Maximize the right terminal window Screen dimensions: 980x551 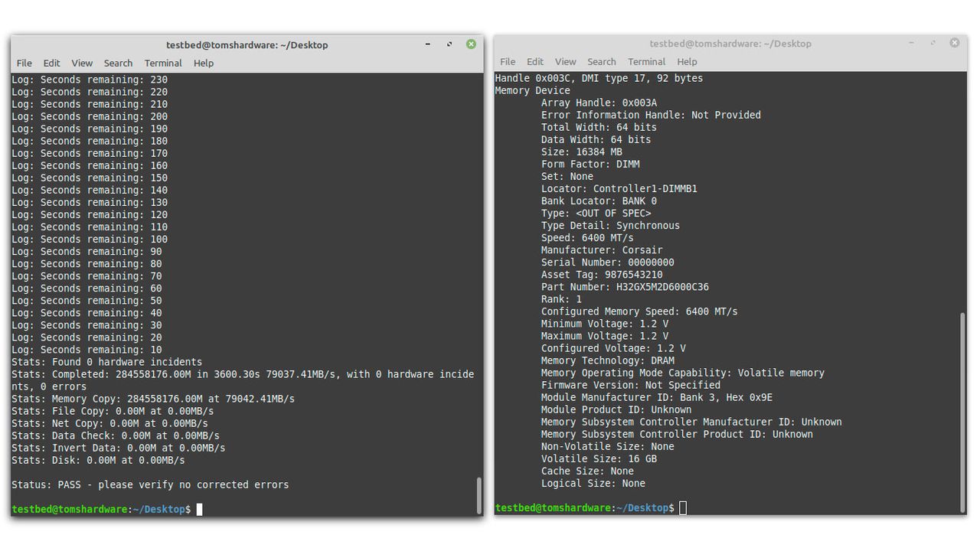pos(933,43)
